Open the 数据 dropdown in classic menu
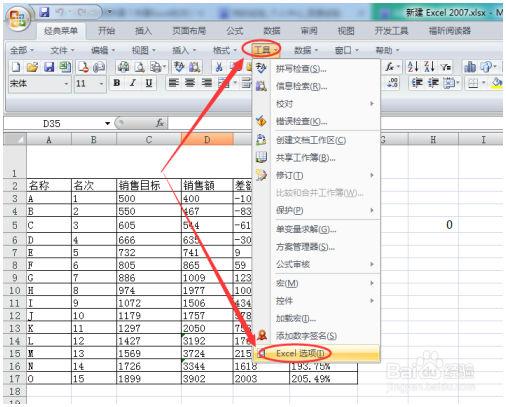Viewport: 506px width, 407px height. [306, 50]
